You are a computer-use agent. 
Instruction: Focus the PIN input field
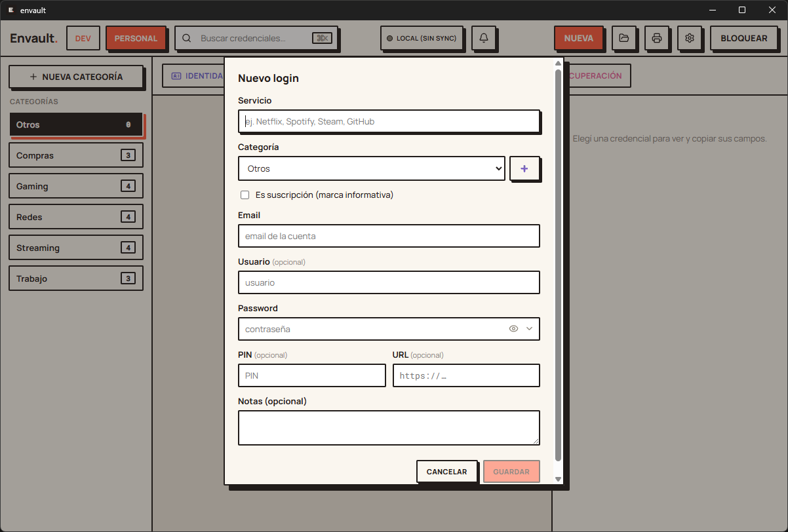click(312, 375)
